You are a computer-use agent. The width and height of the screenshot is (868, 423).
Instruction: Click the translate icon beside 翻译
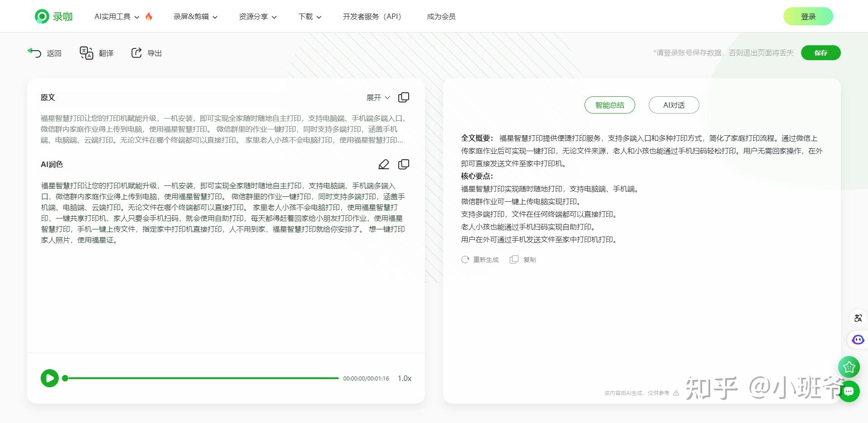pyautogui.click(x=86, y=53)
